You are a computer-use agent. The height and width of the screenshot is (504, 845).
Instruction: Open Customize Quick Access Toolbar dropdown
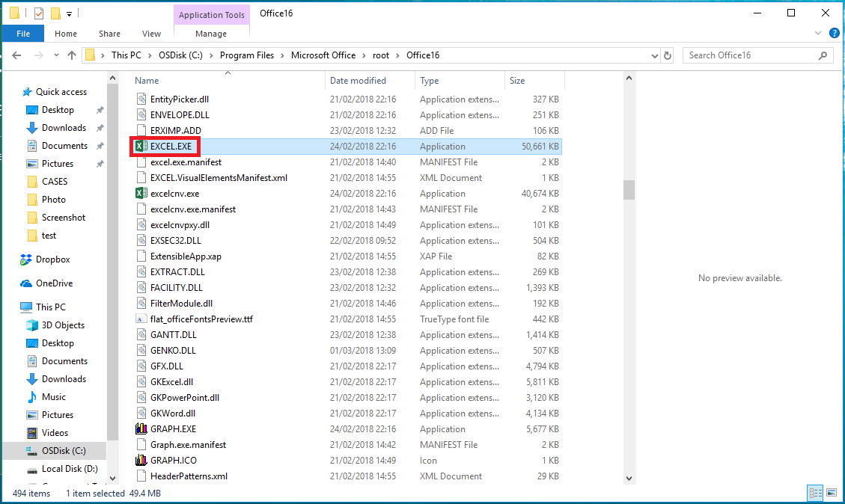coord(69,14)
